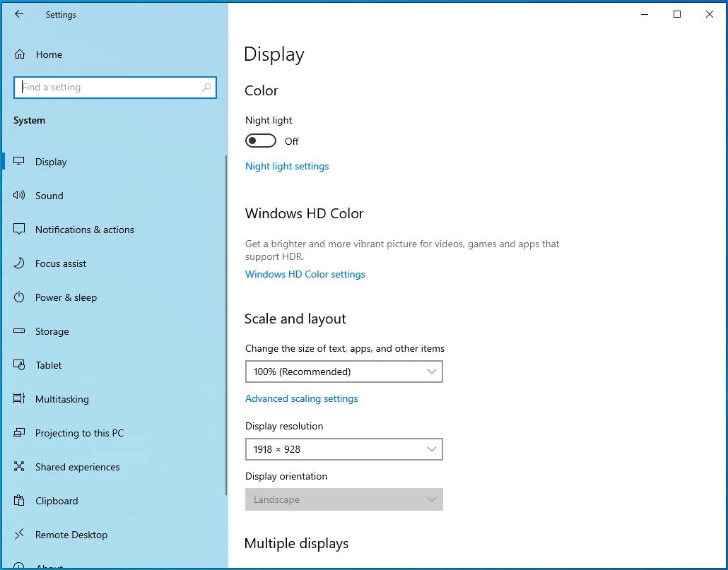This screenshot has height=570, width=728.
Task: Select Tablet in the sidebar
Action: 115,365
